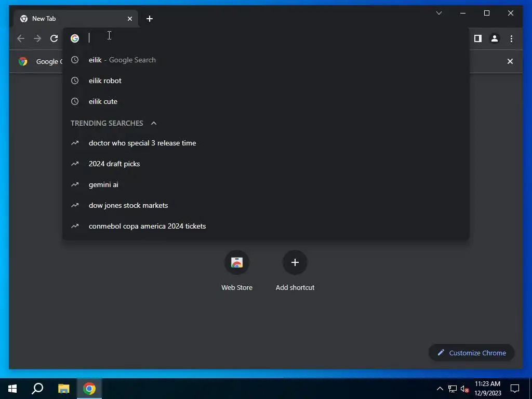Select the New Tab tab
The image size is (532, 399).
pos(76,19)
